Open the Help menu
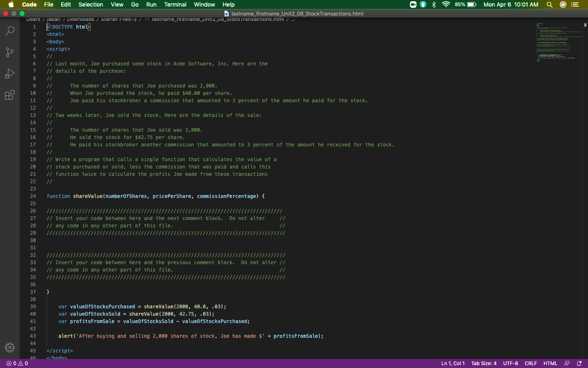 tap(228, 4)
